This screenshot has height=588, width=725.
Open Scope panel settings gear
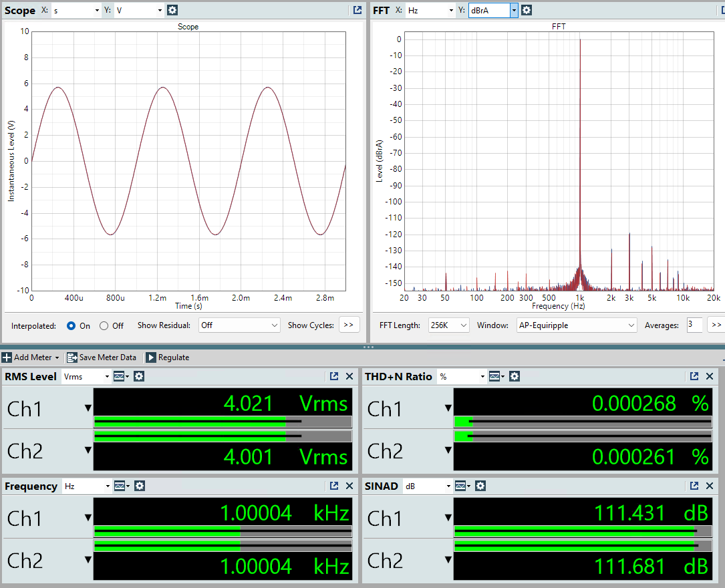[172, 10]
